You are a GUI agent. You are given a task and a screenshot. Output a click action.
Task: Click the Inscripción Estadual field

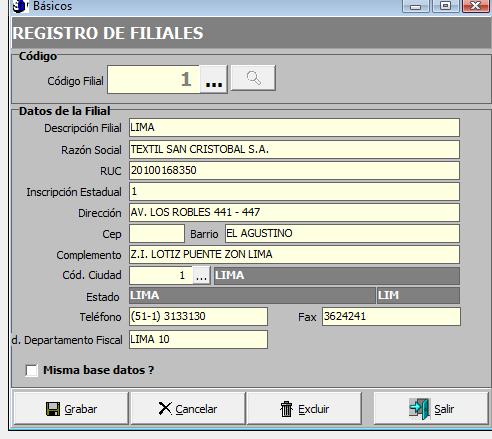(x=294, y=191)
